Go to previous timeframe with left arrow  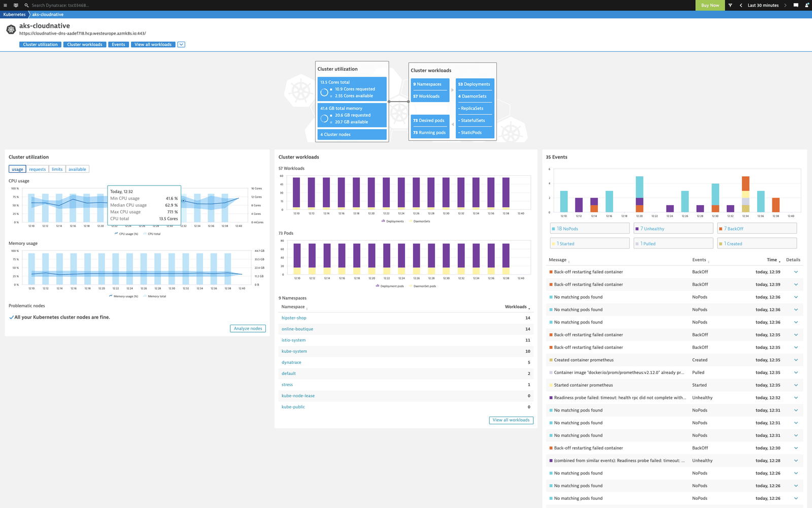click(741, 5)
